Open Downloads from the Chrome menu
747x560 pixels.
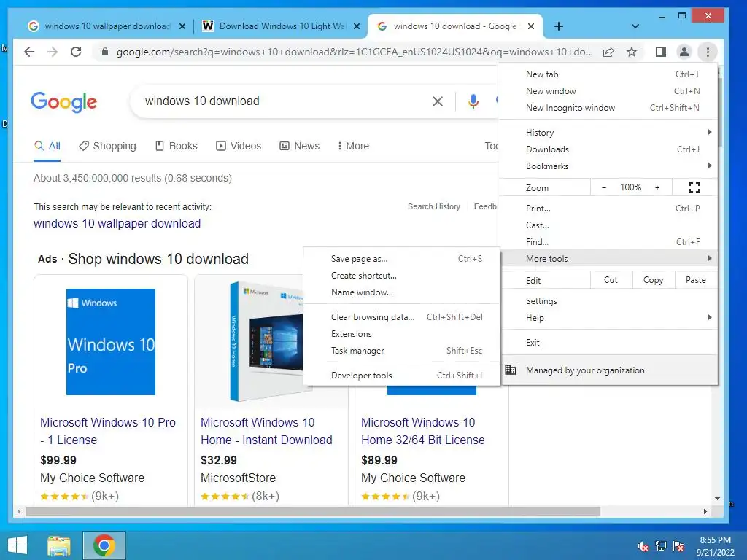(608, 149)
